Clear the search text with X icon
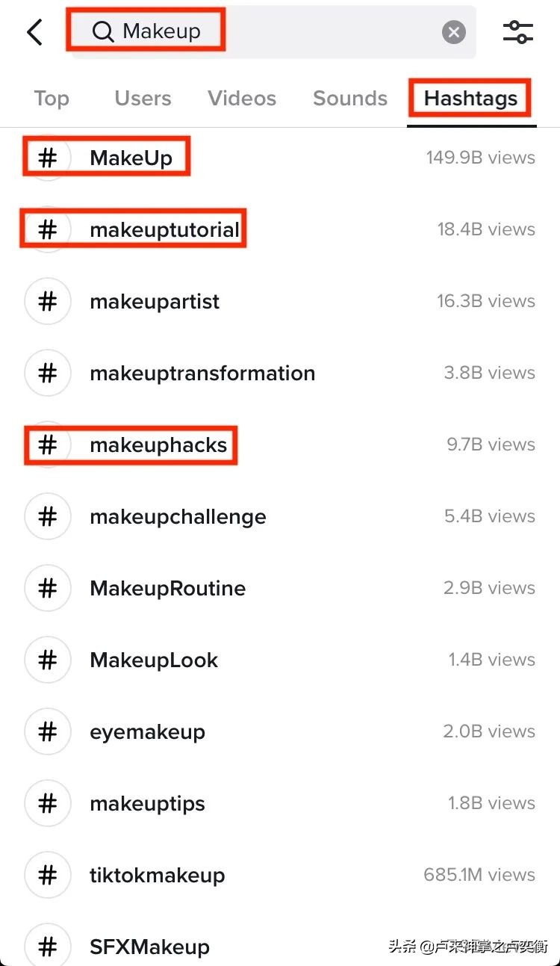Viewport: 560px width, 966px height. point(453,32)
